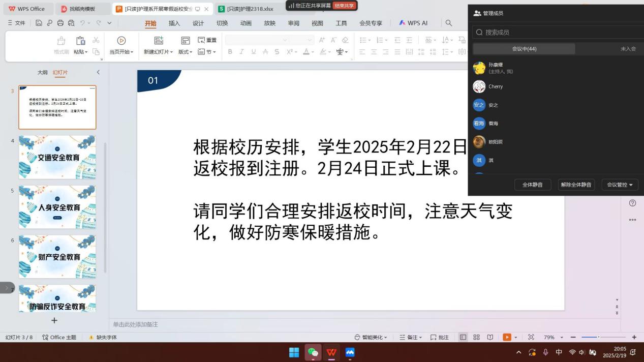Click the zoom-out minus icon

tap(573, 337)
